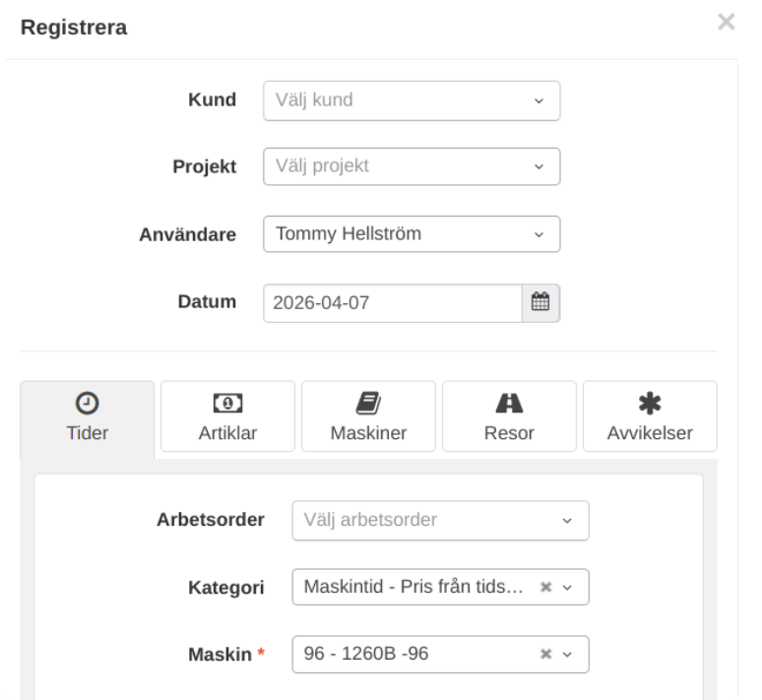This screenshot has width=762, height=700.
Task: Switch to the Maskiner tab
Action: (x=368, y=416)
